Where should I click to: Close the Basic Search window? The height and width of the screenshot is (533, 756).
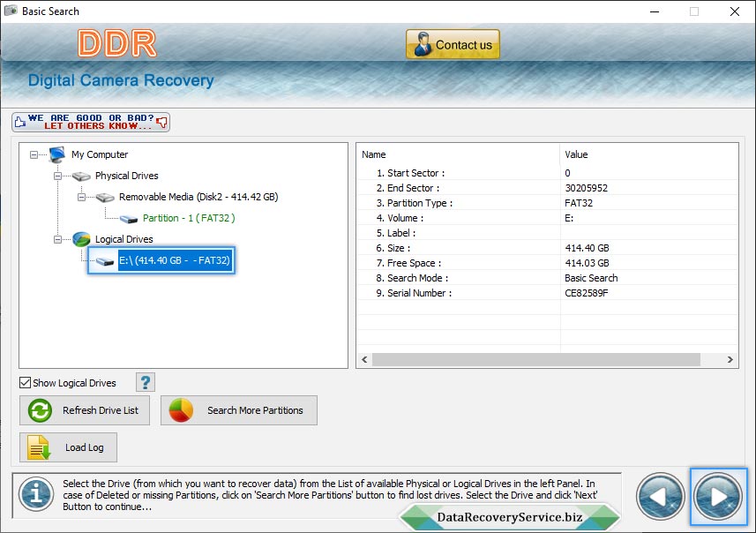(x=734, y=11)
